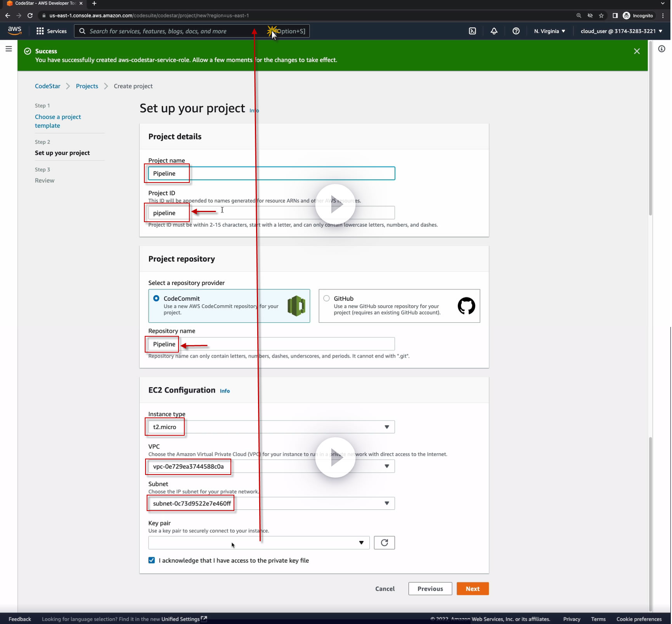This screenshot has width=672, height=624.
Task: Open Unified Settings link
Action: [x=184, y=619]
